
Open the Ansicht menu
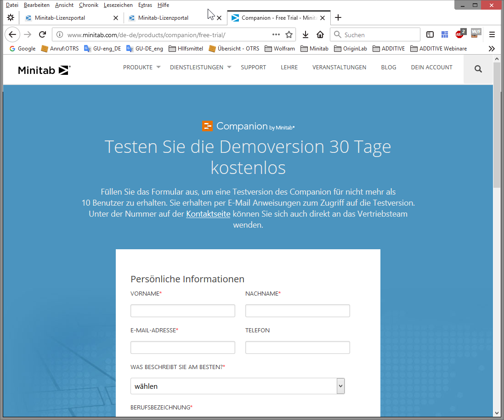pyautogui.click(x=64, y=5)
